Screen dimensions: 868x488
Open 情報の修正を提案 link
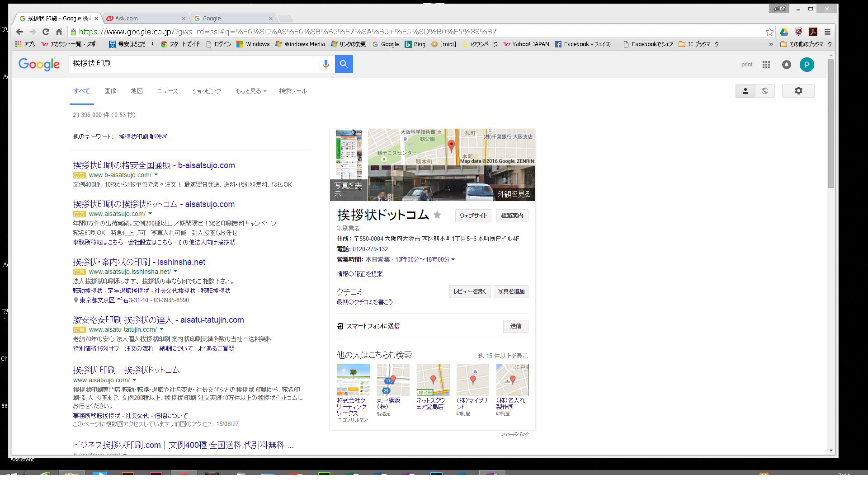[x=359, y=274]
